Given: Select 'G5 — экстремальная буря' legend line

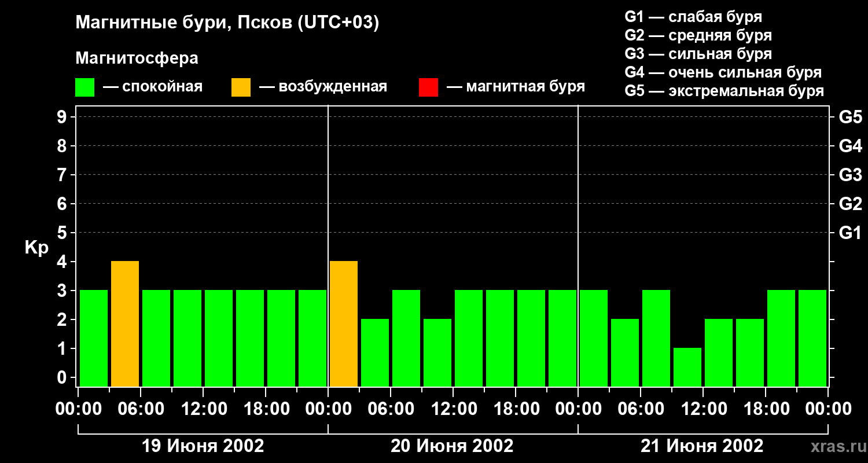Looking at the screenshot, I should [724, 91].
